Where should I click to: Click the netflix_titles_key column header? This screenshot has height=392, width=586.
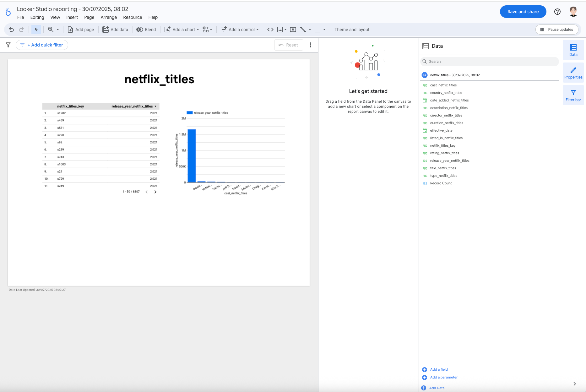click(70, 106)
